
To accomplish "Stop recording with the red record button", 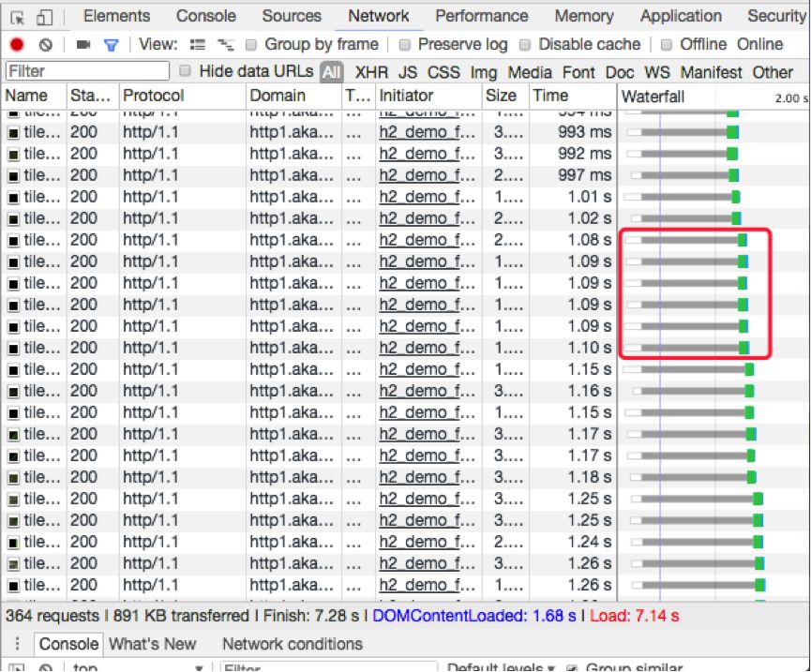I will point(17,45).
